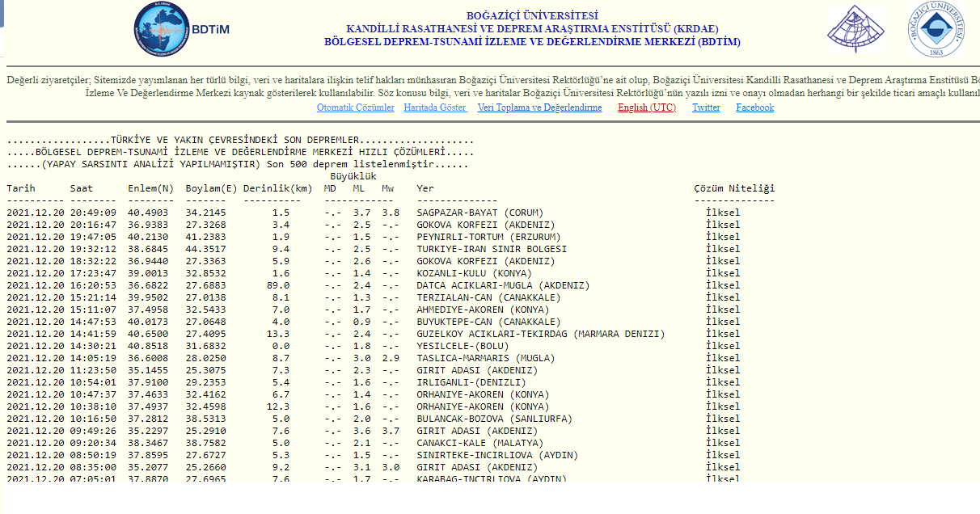Click the BDTiM logo at top left

tap(181, 29)
